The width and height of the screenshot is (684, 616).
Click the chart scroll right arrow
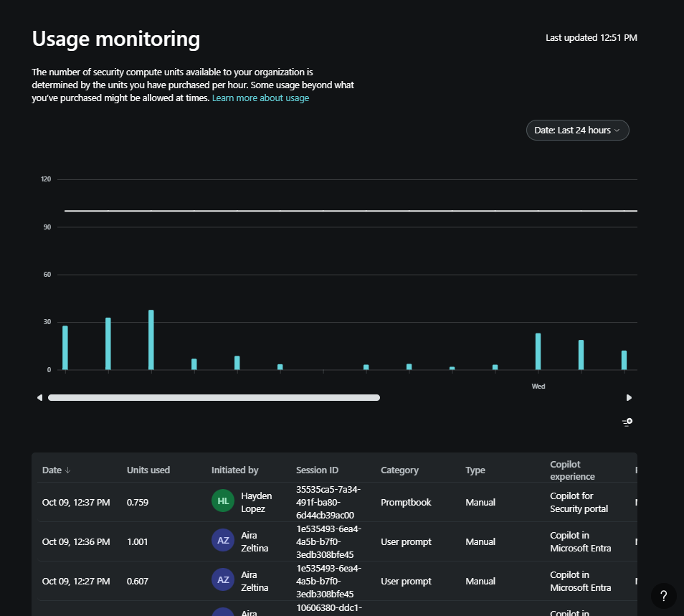coord(629,397)
